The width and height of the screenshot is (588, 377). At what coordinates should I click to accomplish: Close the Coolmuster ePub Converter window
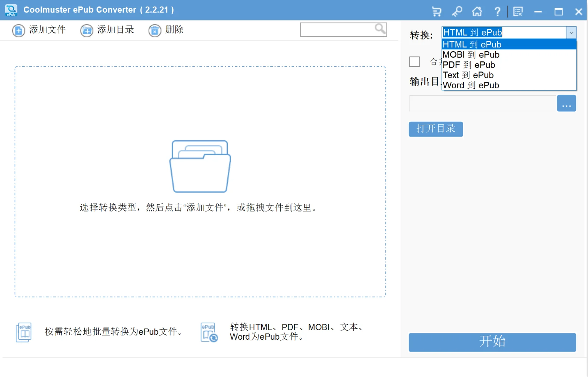point(579,12)
